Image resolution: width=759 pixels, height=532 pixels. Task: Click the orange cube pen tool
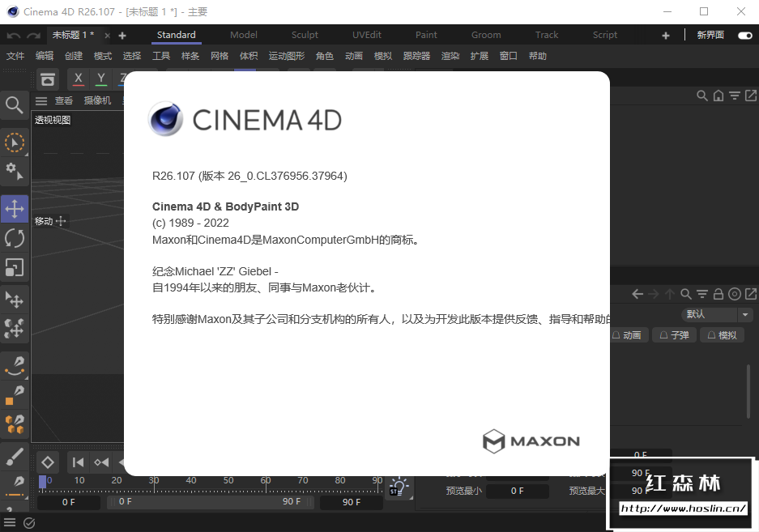click(x=15, y=395)
